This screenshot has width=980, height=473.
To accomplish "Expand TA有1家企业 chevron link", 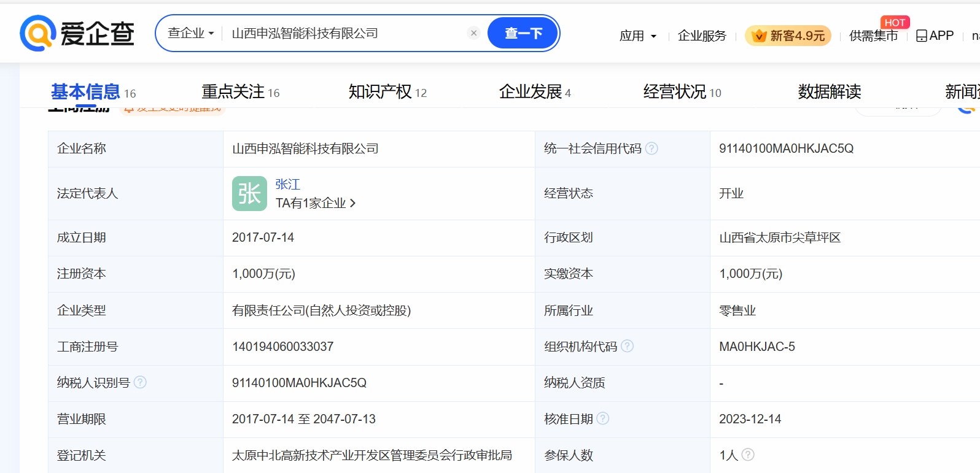I will 316,203.
